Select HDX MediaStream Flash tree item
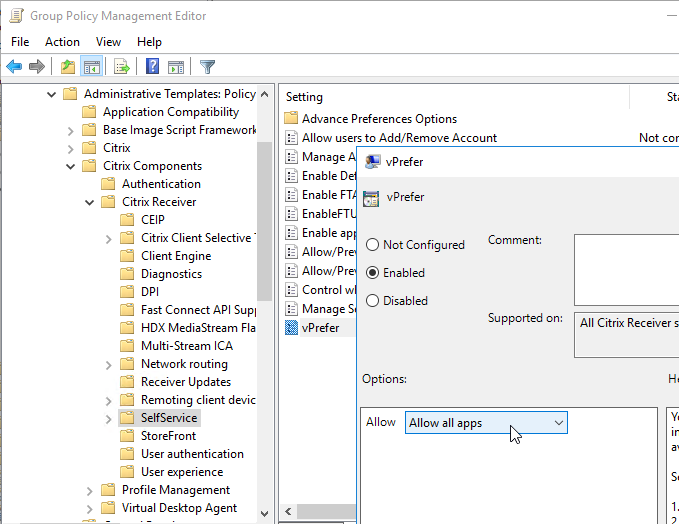 click(x=198, y=328)
